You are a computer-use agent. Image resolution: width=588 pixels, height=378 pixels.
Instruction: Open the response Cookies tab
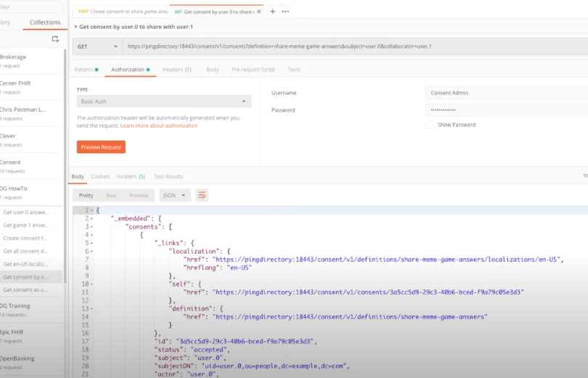coord(100,176)
